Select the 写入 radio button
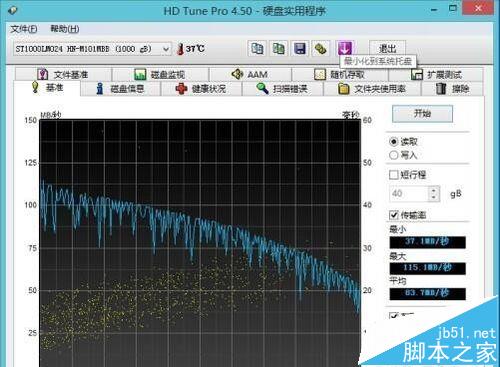Screen dimensions: 500x367 coord(394,155)
